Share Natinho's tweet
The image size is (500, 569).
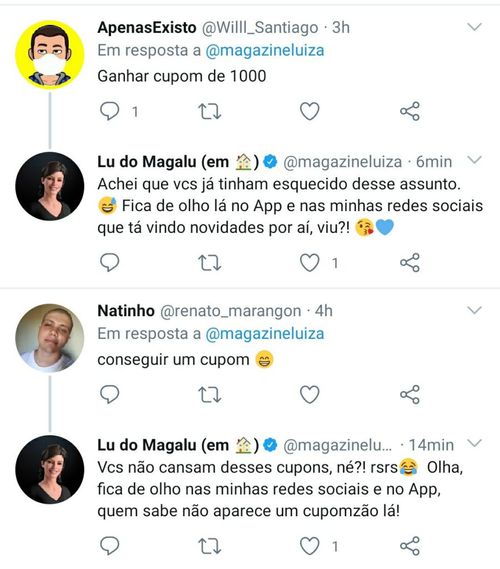coord(410,394)
